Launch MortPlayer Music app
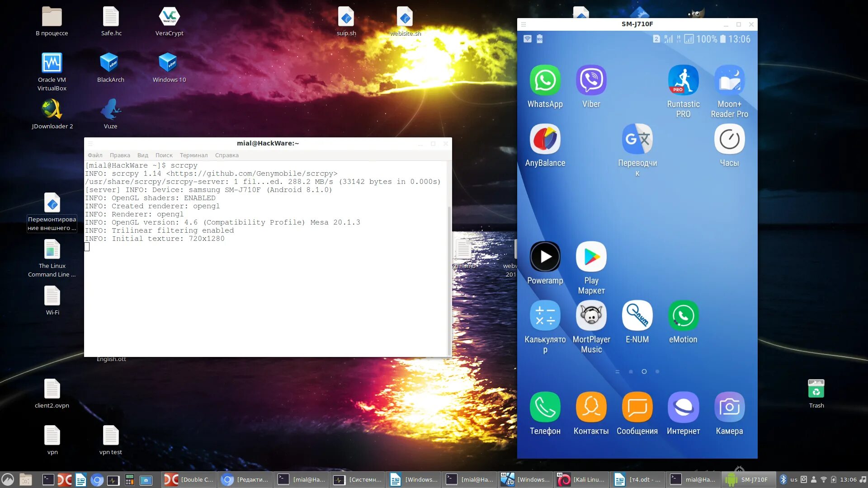Image resolution: width=868 pixels, height=488 pixels. click(591, 315)
